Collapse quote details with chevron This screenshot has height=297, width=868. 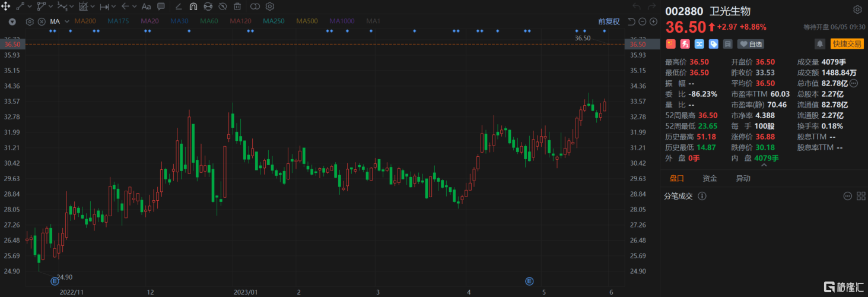[764, 165]
